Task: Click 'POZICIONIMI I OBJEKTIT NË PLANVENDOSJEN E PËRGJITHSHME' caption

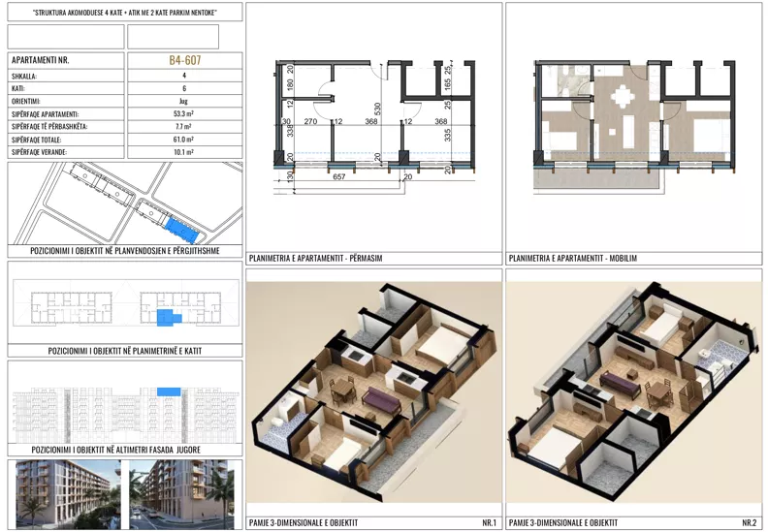Action: coord(125,251)
